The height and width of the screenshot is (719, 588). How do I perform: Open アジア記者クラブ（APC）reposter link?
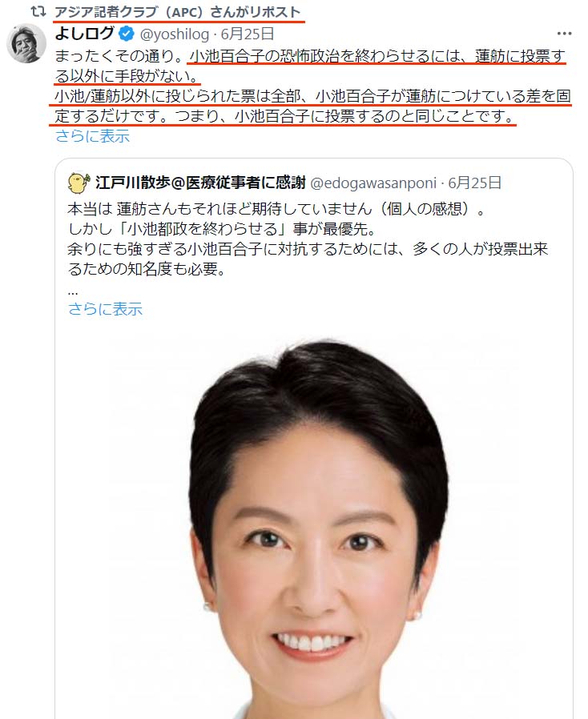[178, 12]
